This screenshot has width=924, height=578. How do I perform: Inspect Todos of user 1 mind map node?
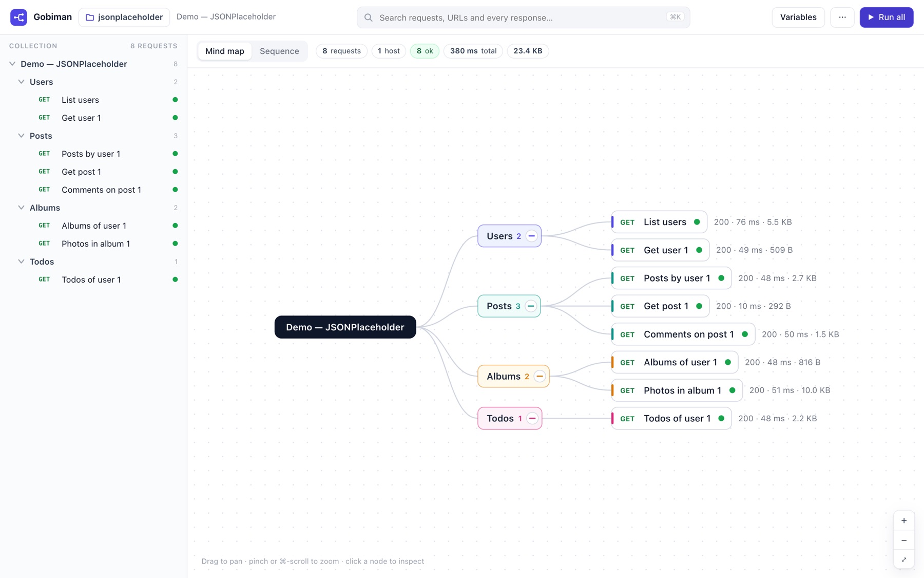(x=671, y=418)
